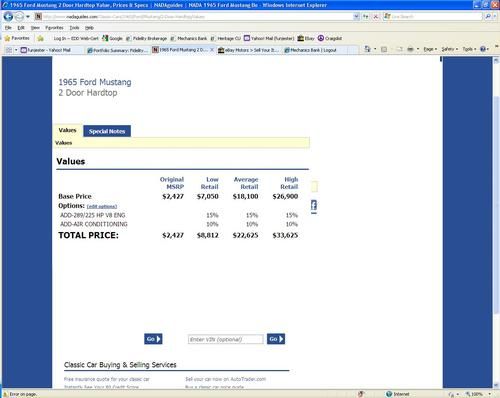
Task: Switch to the eBay Motors browser tab
Action: pos(248,50)
